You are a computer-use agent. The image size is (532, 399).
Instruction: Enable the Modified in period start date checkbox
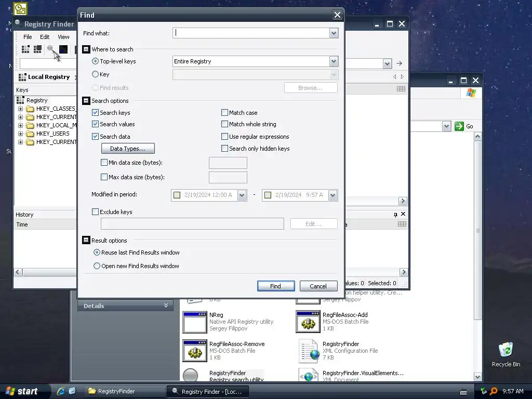[x=177, y=195]
